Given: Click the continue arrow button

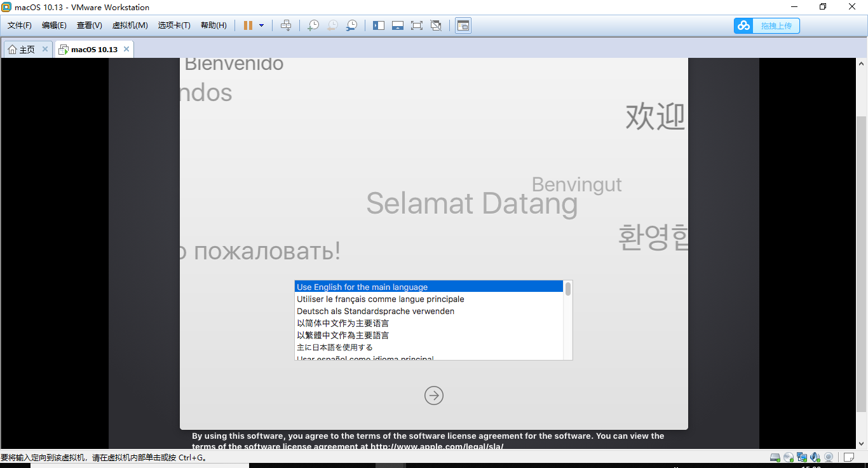Looking at the screenshot, I should point(434,396).
